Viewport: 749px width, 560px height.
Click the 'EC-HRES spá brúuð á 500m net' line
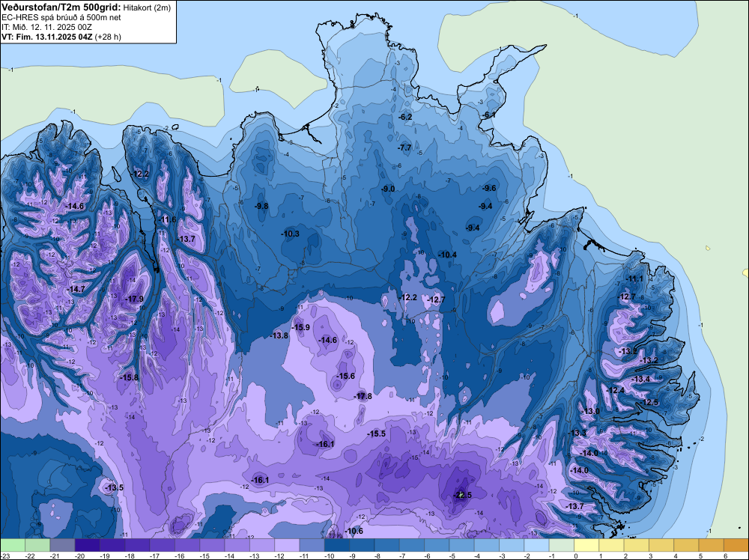click(x=61, y=17)
